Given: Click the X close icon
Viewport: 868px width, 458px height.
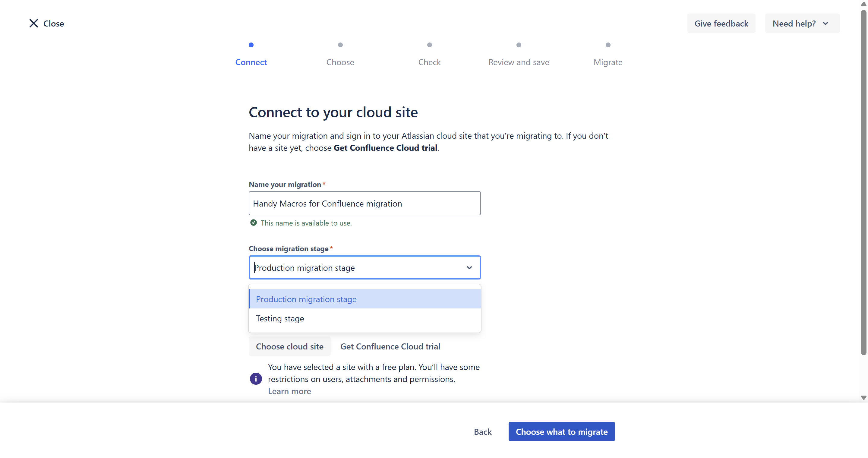Looking at the screenshot, I should pos(34,23).
